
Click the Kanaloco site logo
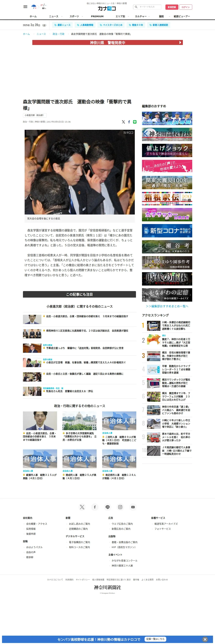(x=107, y=9)
